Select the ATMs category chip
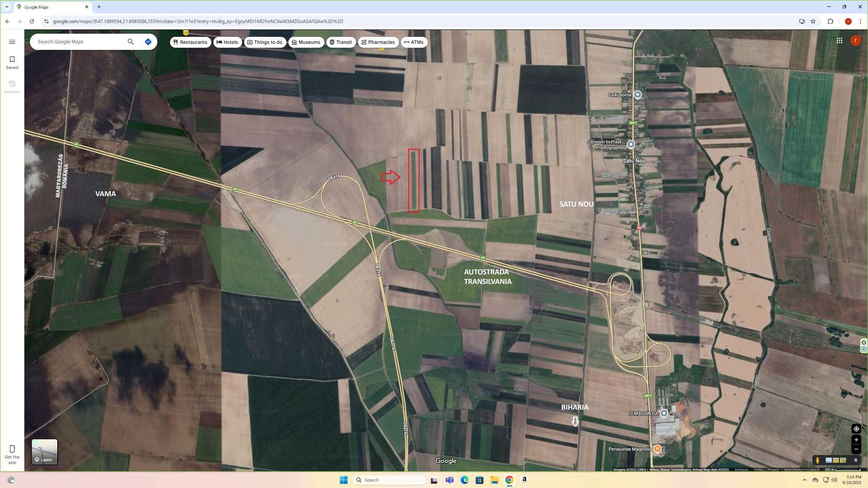This screenshot has width=868, height=488. click(x=414, y=42)
